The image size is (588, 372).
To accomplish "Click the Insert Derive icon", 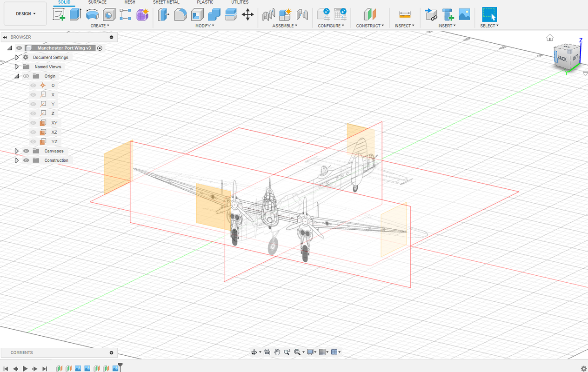I will tap(431, 14).
